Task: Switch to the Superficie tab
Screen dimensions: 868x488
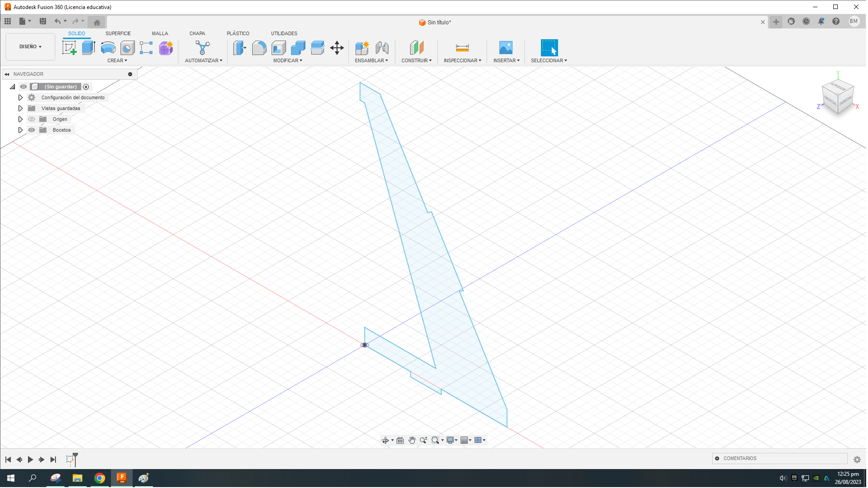Action: tap(118, 33)
